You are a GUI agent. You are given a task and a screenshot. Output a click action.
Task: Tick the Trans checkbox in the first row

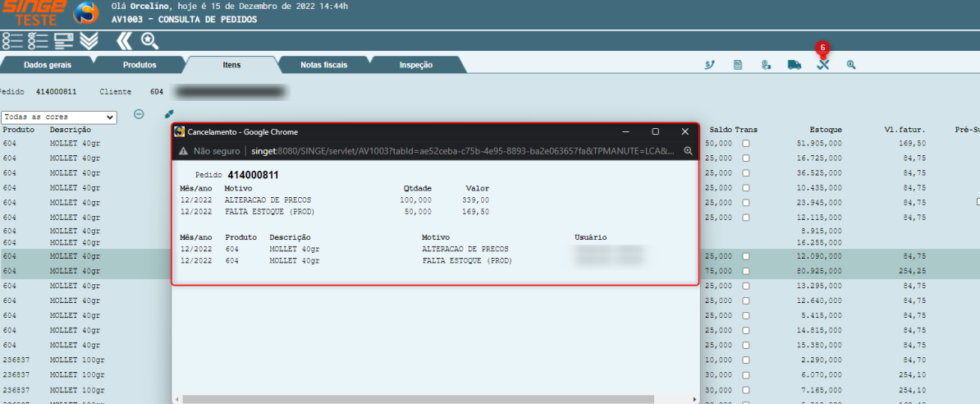pos(746,144)
